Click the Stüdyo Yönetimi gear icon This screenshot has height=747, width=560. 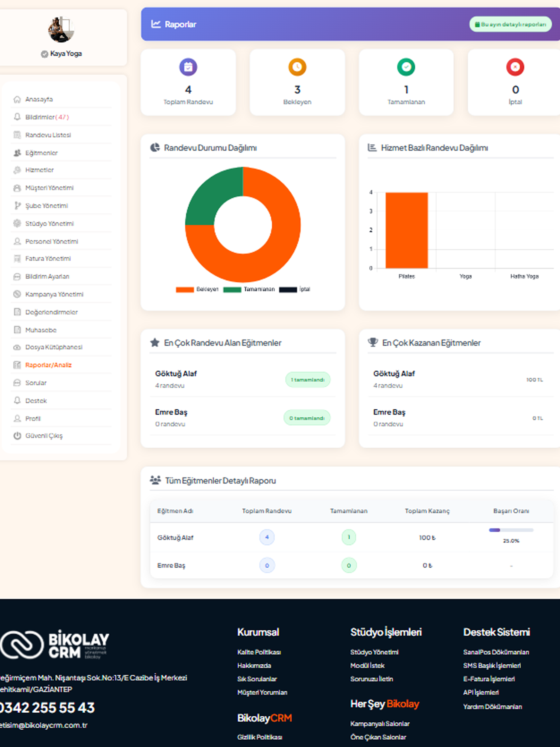coord(17,223)
